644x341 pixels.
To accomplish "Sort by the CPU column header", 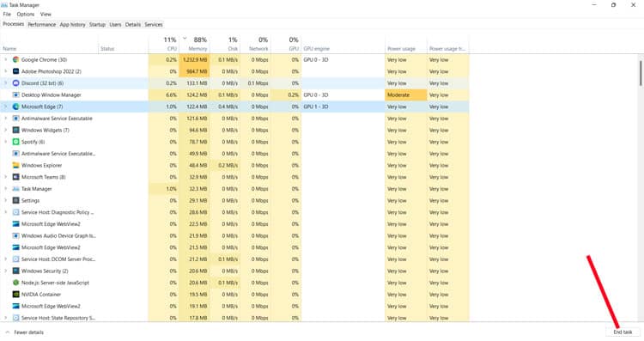I will point(164,45).
